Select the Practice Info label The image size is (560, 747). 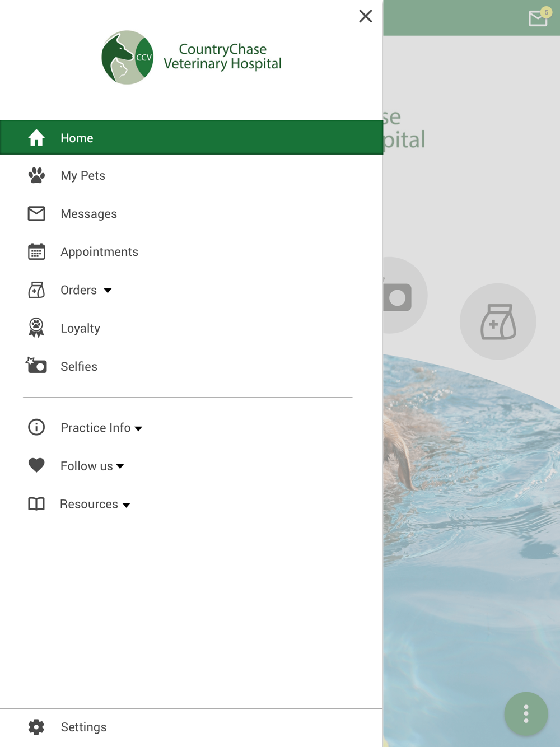click(x=95, y=428)
